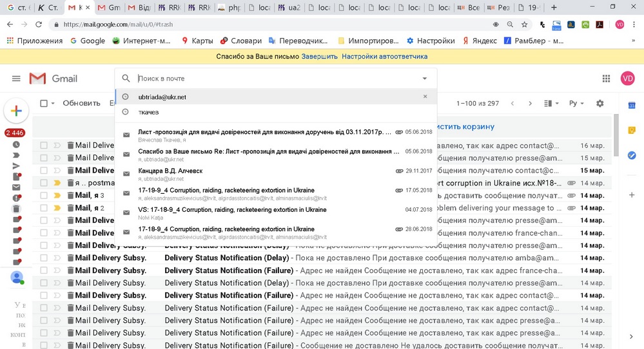The image size is (644, 349).
Task: Toggle importance marker on 'Mail, я 3' row
Action: 57,195
